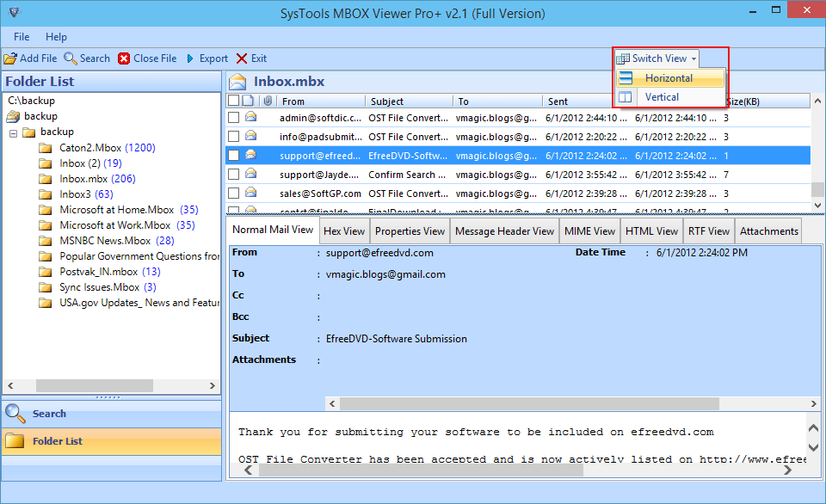This screenshot has width=826, height=504.
Task: Switch to the RTF View tab
Action: [708, 231]
